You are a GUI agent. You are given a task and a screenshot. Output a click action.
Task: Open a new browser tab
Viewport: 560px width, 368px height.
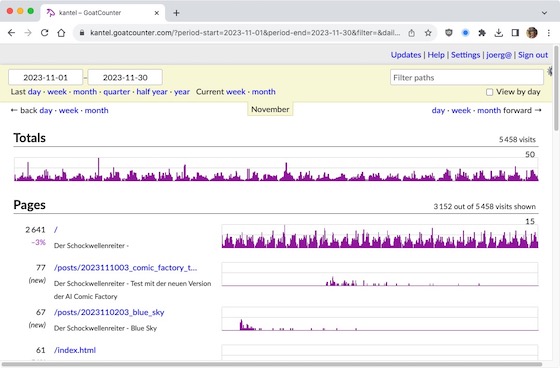(176, 13)
